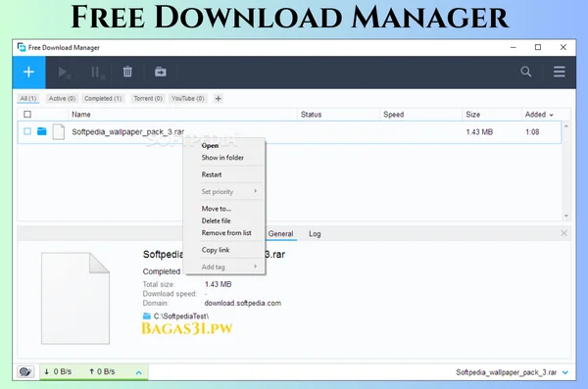Click the move-to-folder toolbar icon
588x389 pixels.
pos(161,72)
